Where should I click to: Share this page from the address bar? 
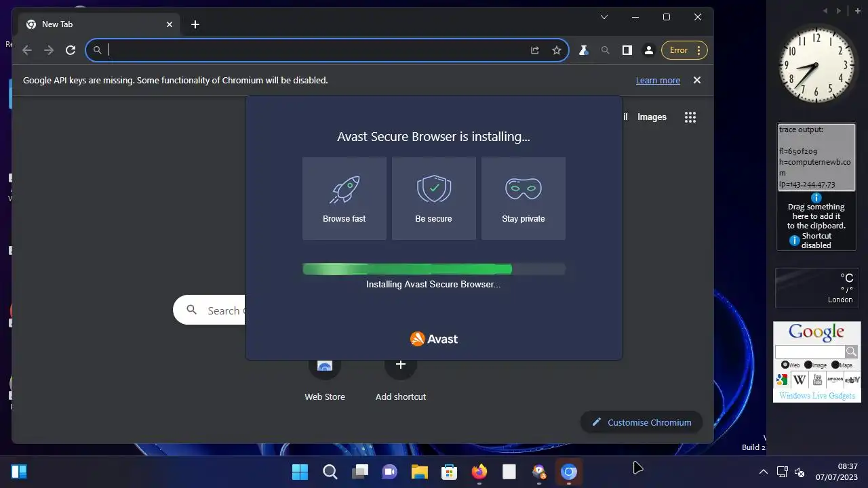tap(535, 50)
